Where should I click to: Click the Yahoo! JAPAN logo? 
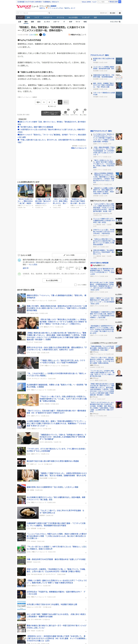(x=24, y=7)
